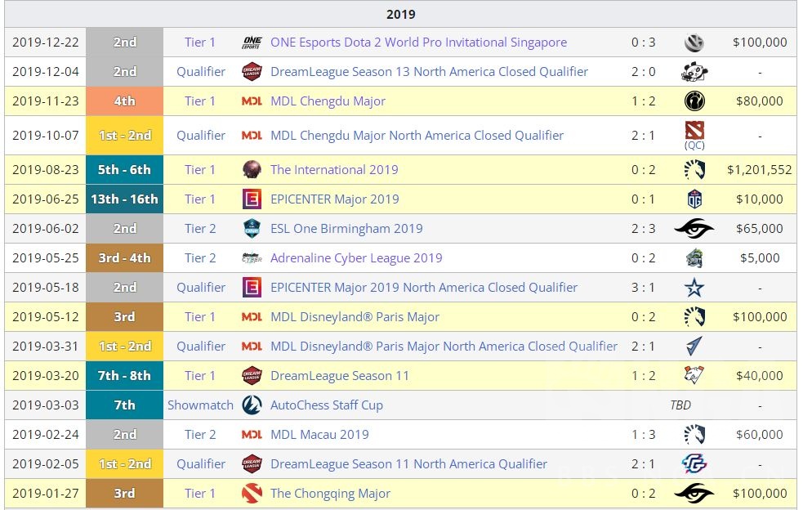Click the OG team logo on EPICENTER Major row

[x=694, y=199]
